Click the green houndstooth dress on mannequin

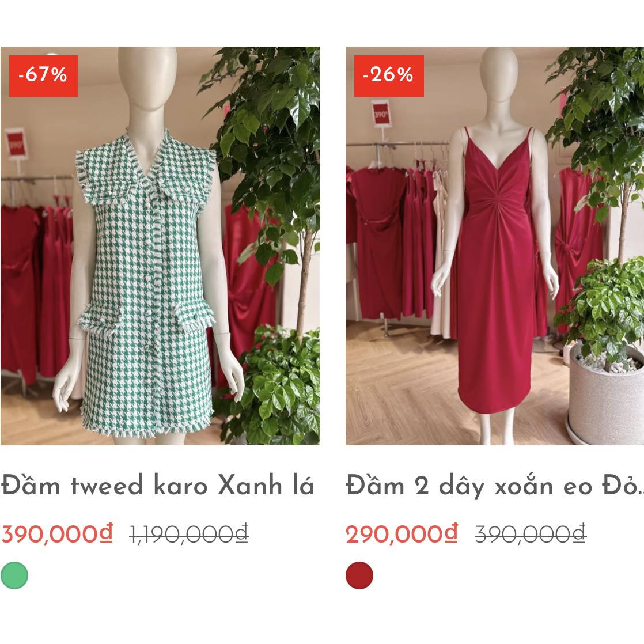coord(147,283)
